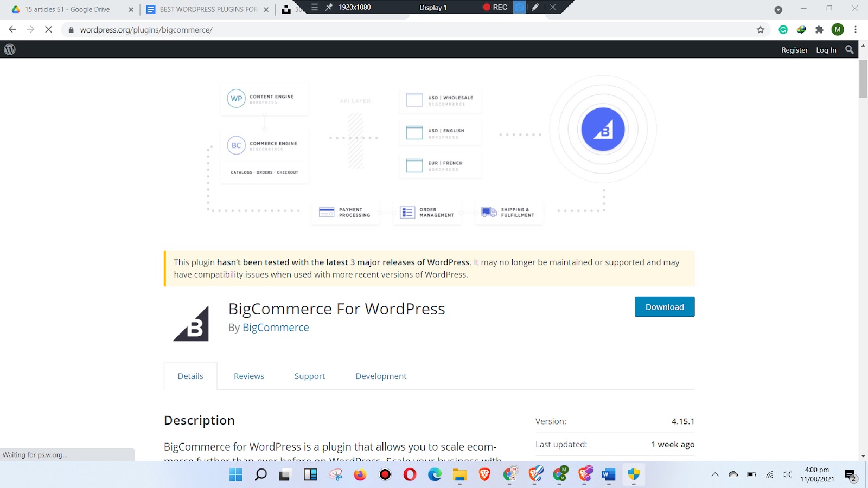Open the Extensions puzzle menu

tap(819, 30)
